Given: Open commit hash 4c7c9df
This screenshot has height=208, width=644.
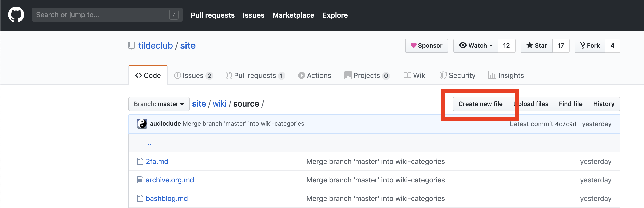Looking at the screenshot, I should tap(567, 124).
